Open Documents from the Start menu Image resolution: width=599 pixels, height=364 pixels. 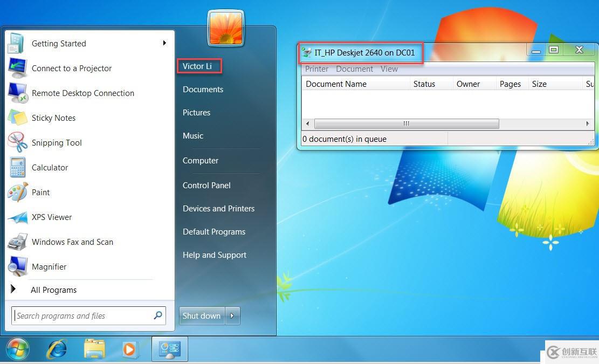pyautogui.click(x=203, y=90)
